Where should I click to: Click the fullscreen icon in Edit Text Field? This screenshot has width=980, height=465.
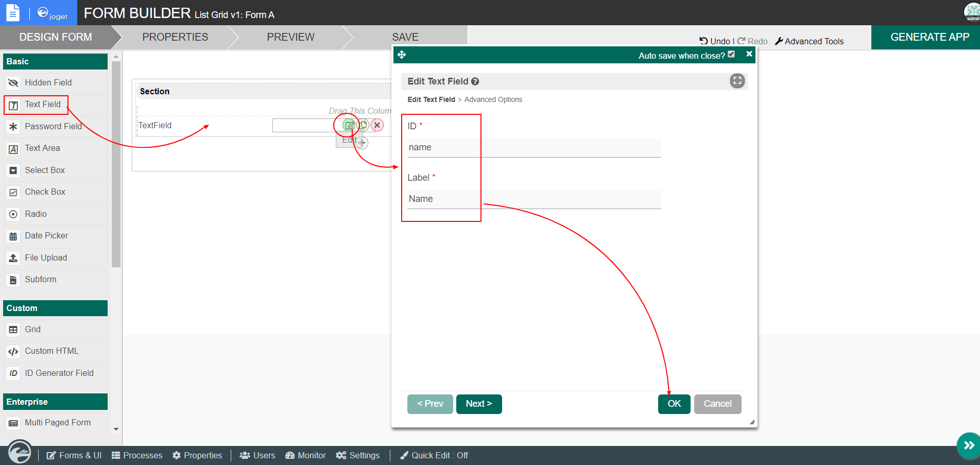pos(737,81)
